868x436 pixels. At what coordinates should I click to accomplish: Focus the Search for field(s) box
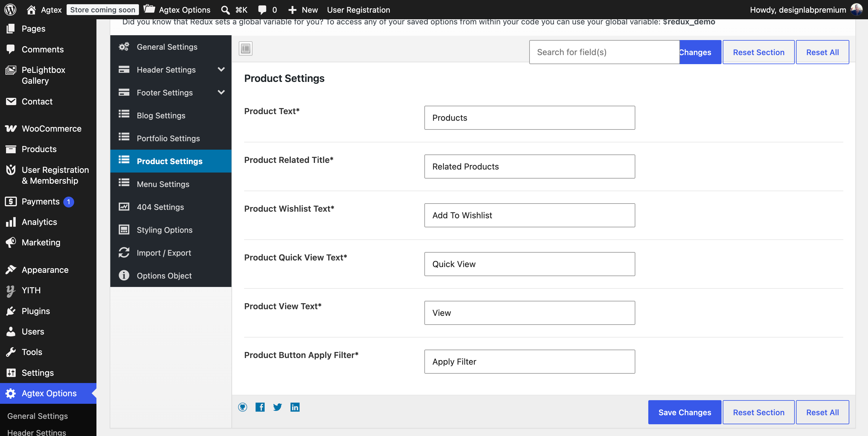click(x=604, y=52)
